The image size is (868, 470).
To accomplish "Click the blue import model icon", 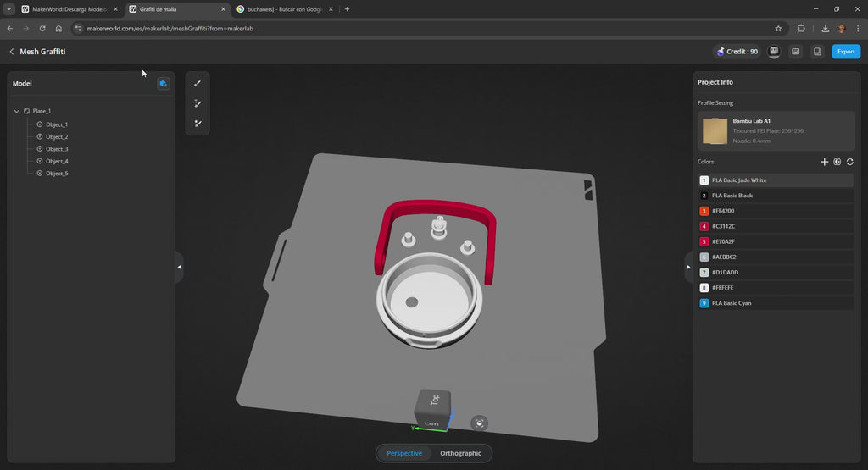I will [x=164, y=84].
